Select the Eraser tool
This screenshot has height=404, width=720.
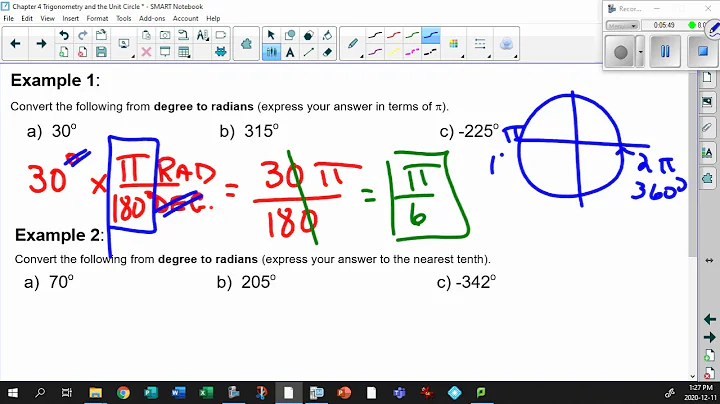tap(327, 52)
